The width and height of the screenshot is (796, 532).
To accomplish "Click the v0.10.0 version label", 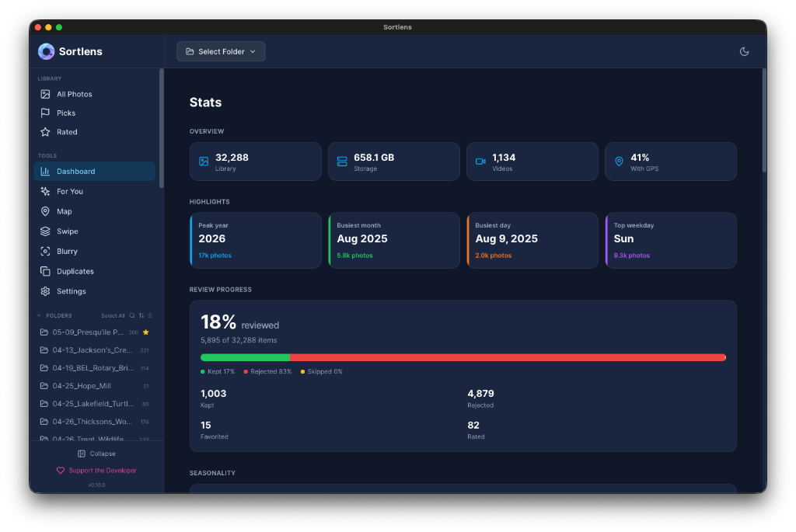I will [96, 485].
